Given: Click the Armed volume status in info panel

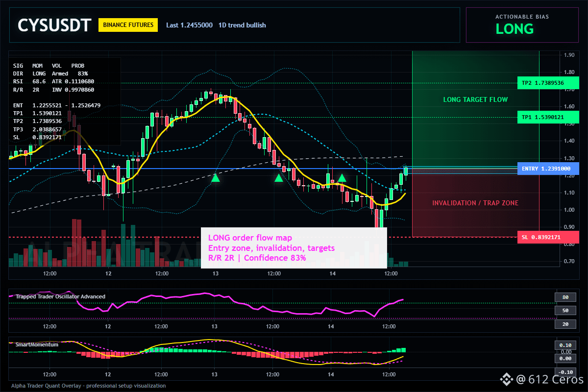Looking at the screenshot, I should point(60,73).
